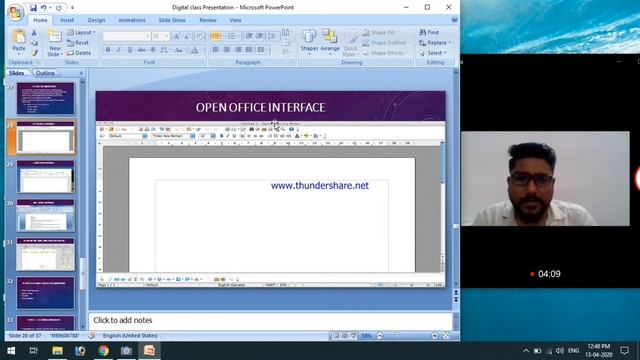
Task: Click the Find button
Action: [429, 32]
